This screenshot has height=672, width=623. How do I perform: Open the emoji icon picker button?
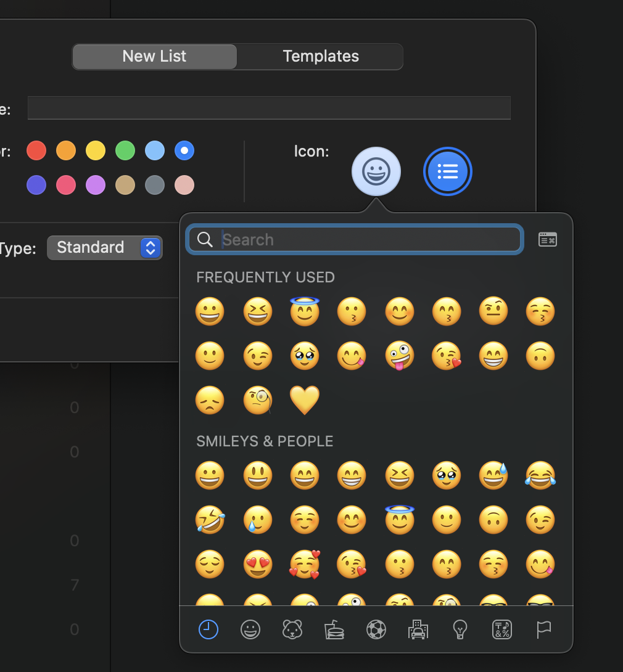click(376, 171)
